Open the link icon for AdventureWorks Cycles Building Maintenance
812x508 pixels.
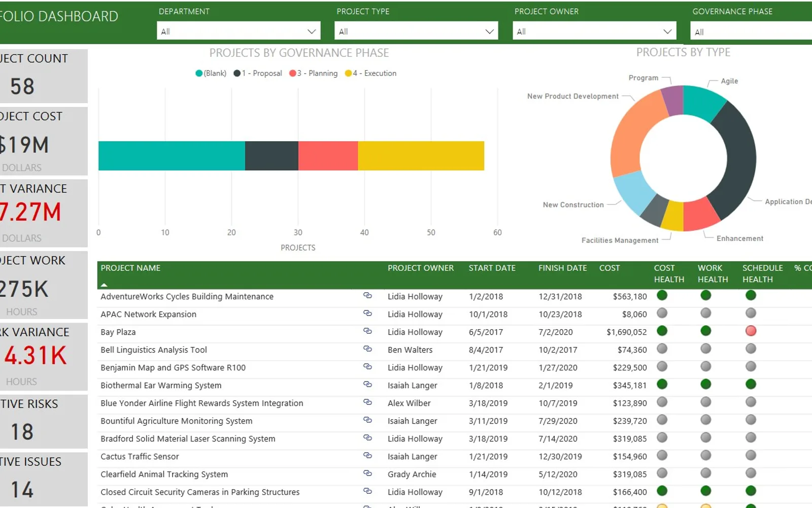[367, 296]
